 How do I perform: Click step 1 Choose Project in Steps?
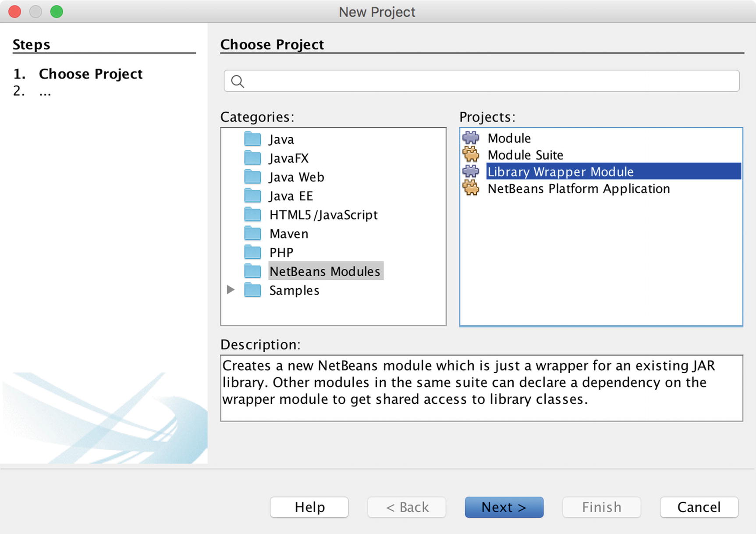(x=91, y=74)
